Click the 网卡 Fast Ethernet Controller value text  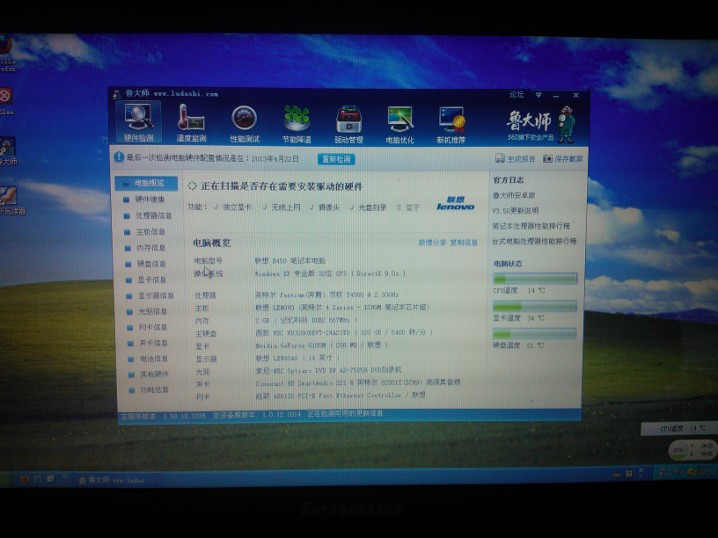click(341, 395)
